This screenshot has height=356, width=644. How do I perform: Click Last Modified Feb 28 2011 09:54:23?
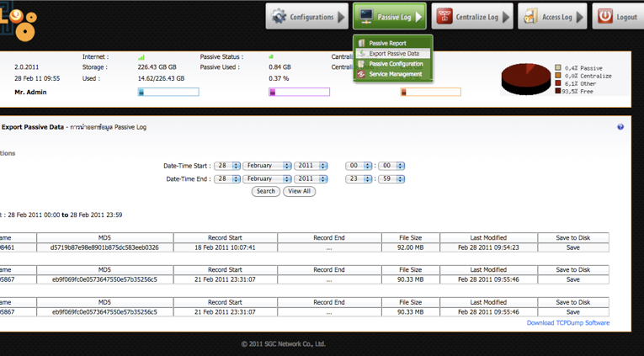[x=488, y=247]
